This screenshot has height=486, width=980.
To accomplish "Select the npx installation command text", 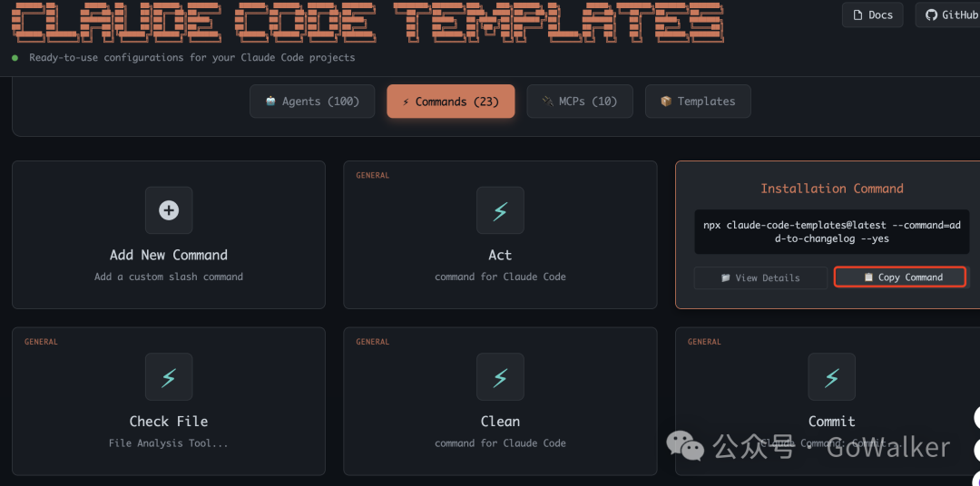I will click(x=832, y=232).
